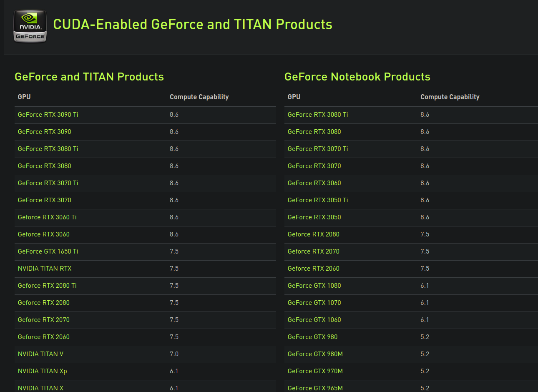
Task: Select the NVIDIA TITAN Xp link
Action: pos(42,371)
